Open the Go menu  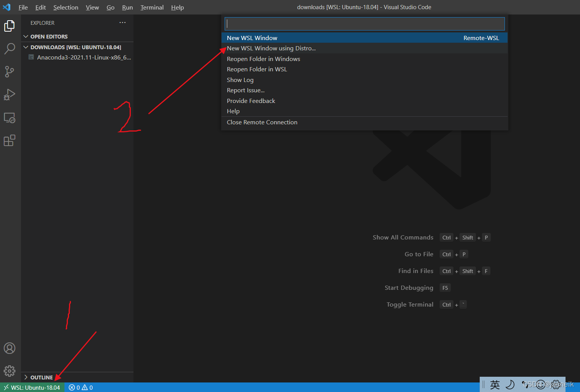click(111, 7)
